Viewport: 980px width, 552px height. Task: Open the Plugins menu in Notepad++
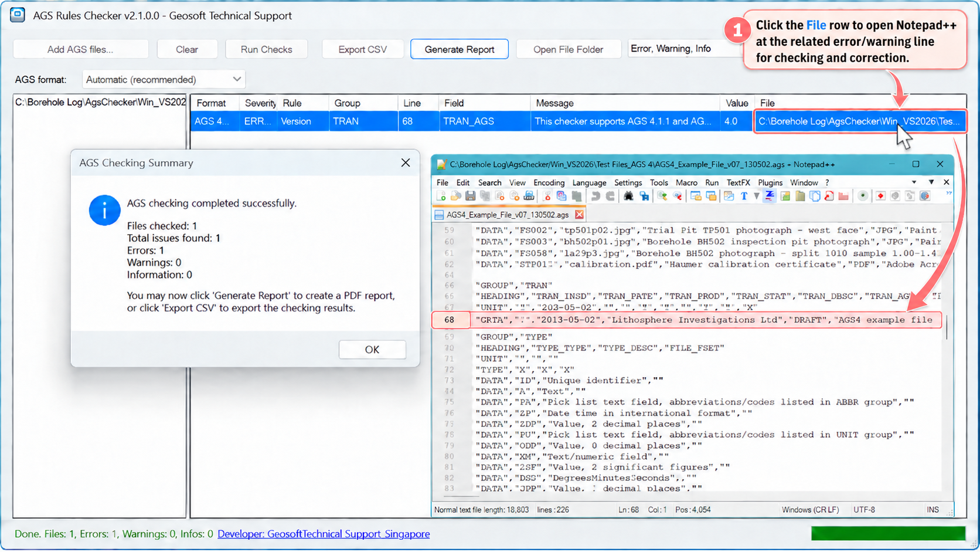point(770,182)
